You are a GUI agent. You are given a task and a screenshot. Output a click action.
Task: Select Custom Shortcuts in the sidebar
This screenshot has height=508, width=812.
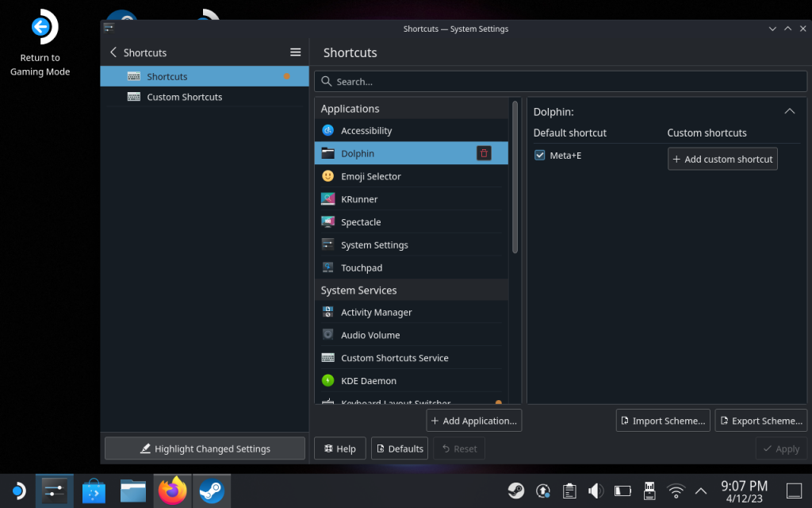point(184,97)
